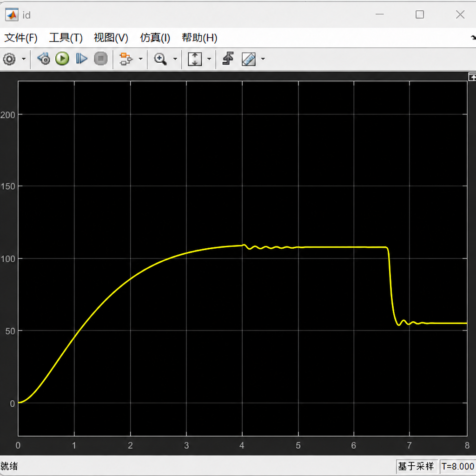Open the 仿真(I) menu
This screenshot has height=476, width=476.
click(155, 38)
